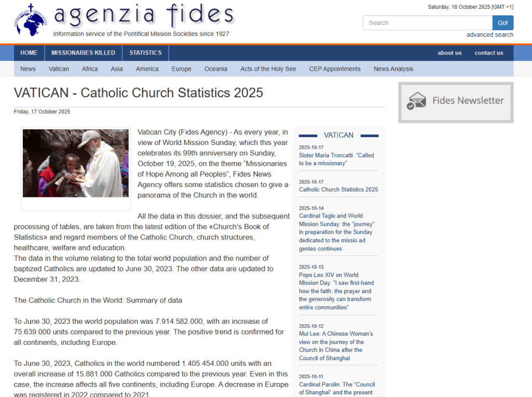Open the about us page

click(449, 53)
